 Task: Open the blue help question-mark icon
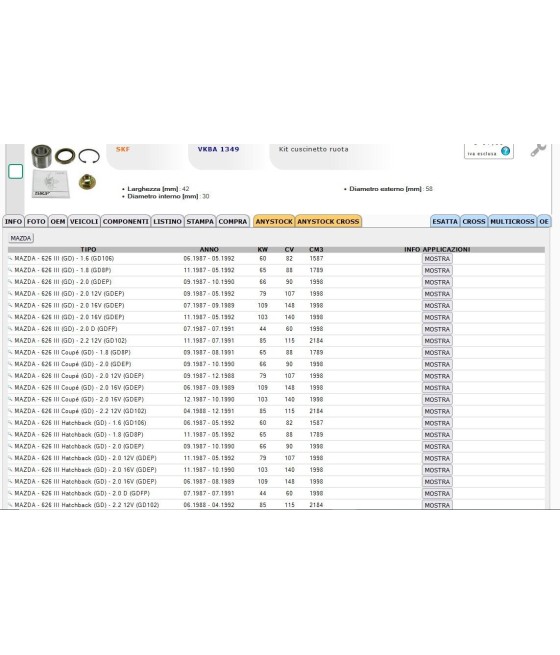505,151
